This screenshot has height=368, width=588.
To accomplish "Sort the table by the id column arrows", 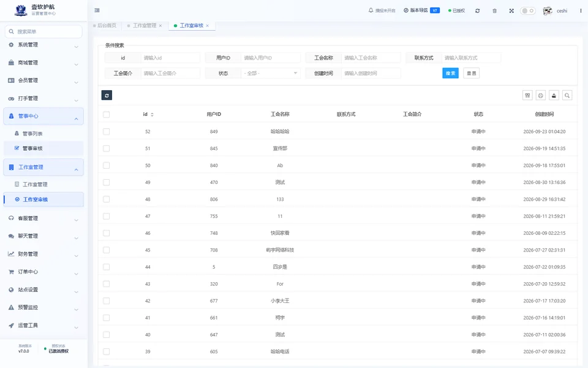I will pos(152,115).
